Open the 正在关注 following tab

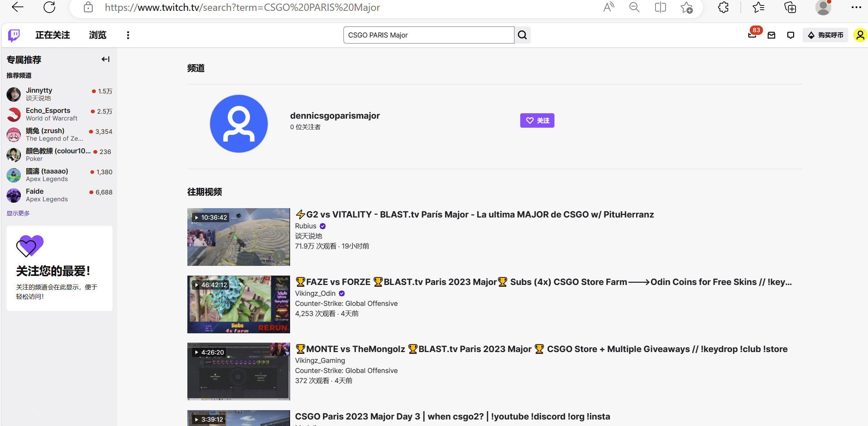pyautogui.click(x=53, y=35)
